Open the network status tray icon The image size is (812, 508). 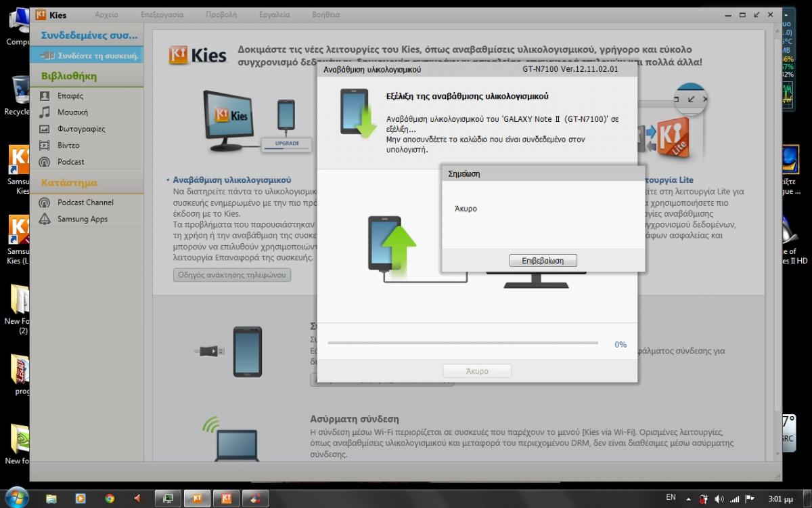coord(734,499)
